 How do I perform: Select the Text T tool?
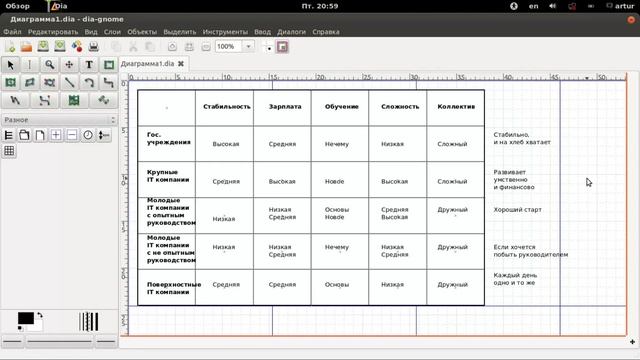click(89, 64)
